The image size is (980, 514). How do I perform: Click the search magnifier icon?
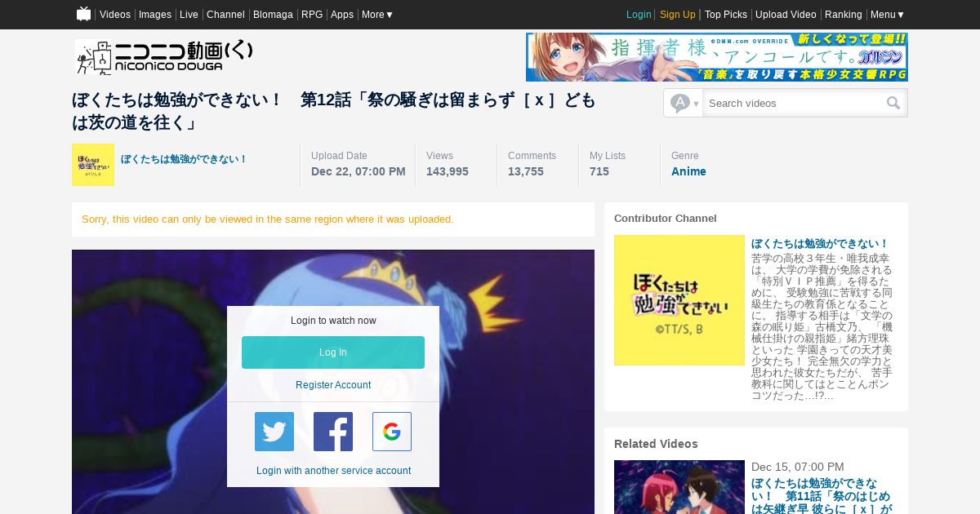(893, 103)
